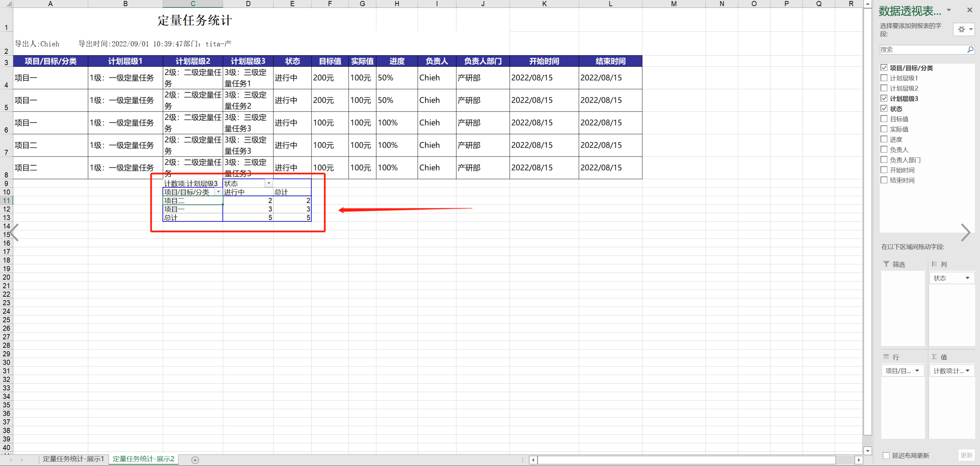Click the 结束时间 table header cell
This screenshot has width=980, height=466.
coord(611,61)
